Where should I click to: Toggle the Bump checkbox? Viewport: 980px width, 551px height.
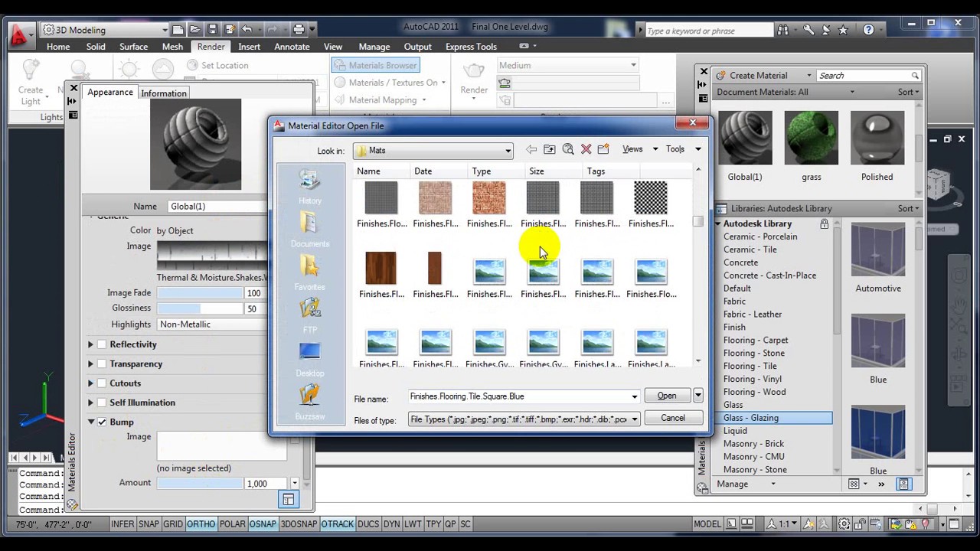click(102, 422)
